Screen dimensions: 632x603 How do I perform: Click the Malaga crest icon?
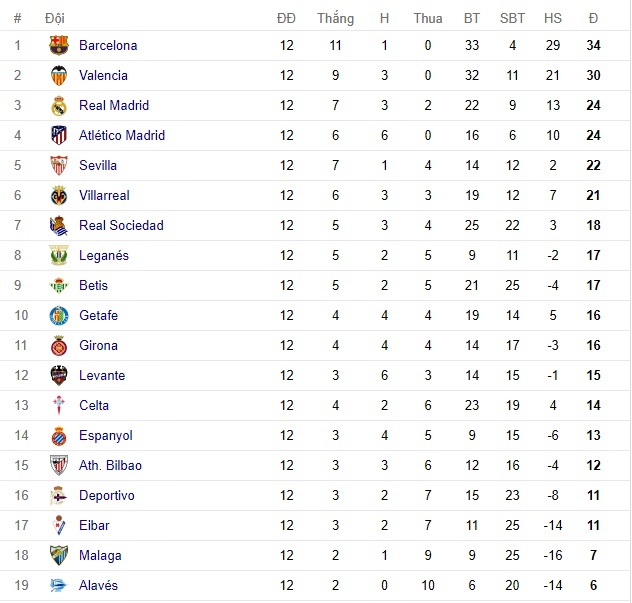coord(58,555)
